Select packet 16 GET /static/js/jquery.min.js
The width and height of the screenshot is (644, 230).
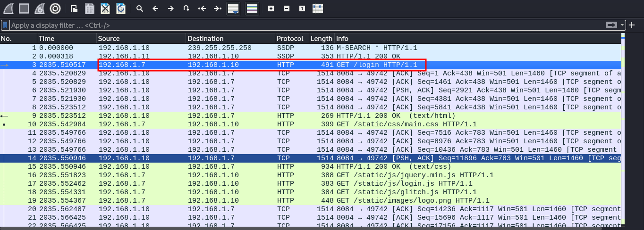(x=310, y=175)
